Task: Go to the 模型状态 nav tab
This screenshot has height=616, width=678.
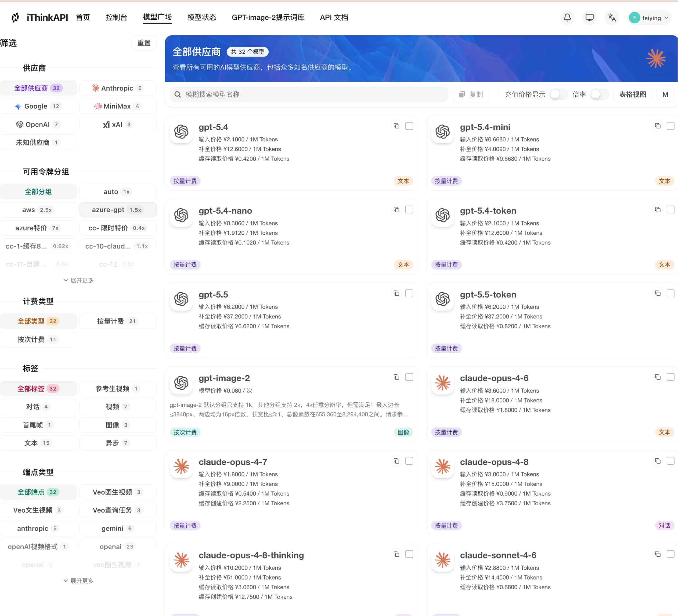Action: [201, 17]
